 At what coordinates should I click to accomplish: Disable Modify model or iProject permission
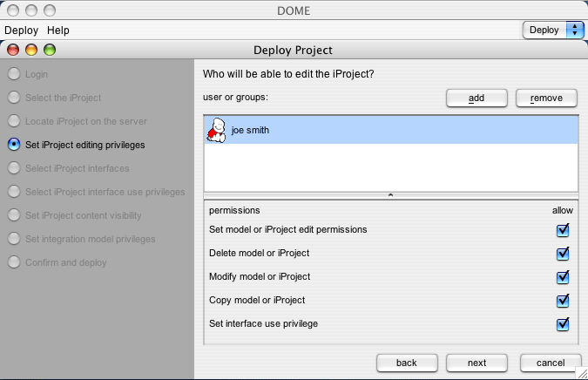(563, 277)
